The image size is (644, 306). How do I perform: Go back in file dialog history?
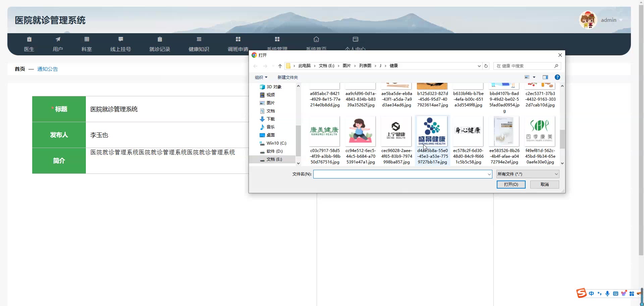pos(256,66)
